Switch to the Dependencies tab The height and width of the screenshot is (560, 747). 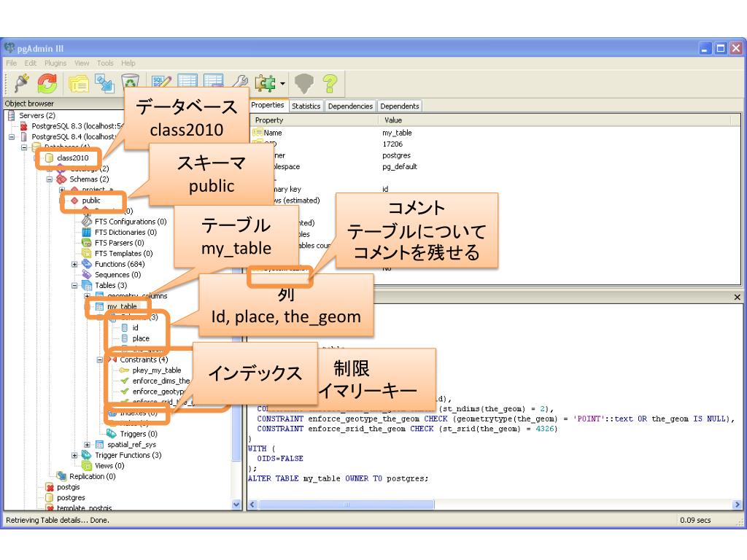click(x=350, y=106)
